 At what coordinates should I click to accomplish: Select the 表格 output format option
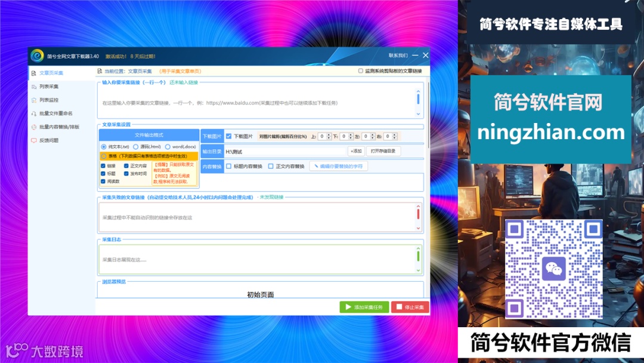104,156
